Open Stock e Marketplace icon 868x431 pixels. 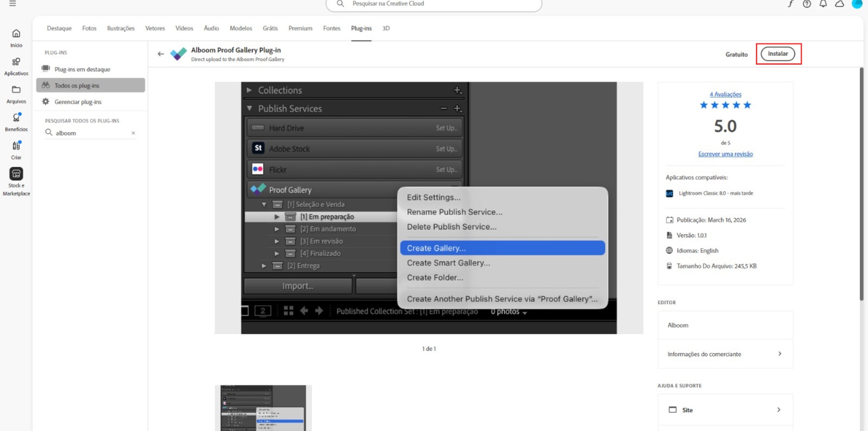[16, 174]
